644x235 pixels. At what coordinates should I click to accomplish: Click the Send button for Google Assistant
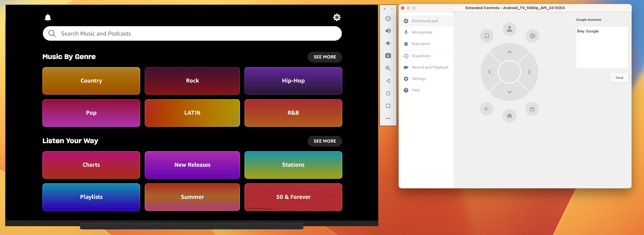pos(619,78)
